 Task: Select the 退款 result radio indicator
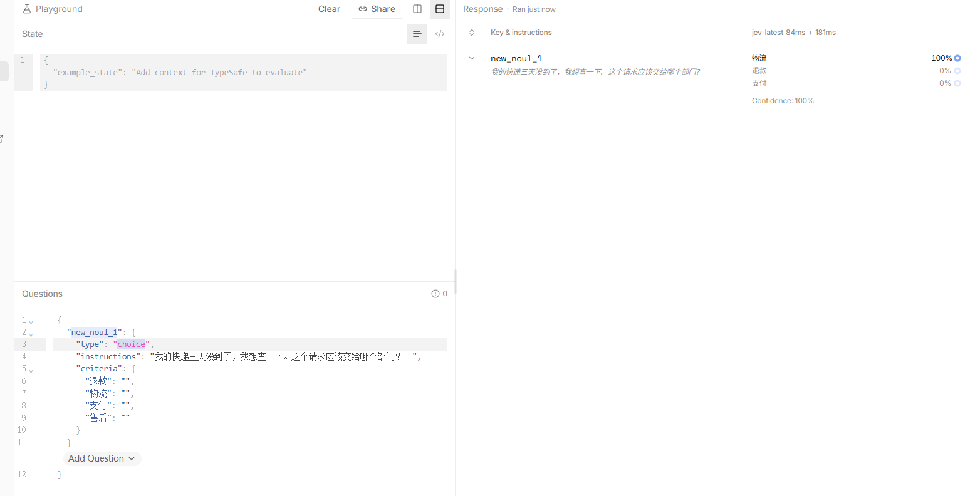click(x=957, y=71)
